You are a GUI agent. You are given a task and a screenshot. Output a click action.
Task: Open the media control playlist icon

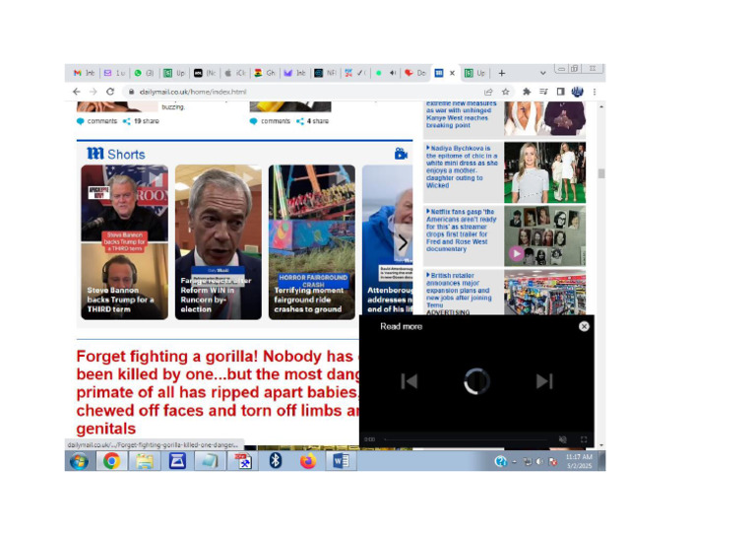(x=543, y=92)
